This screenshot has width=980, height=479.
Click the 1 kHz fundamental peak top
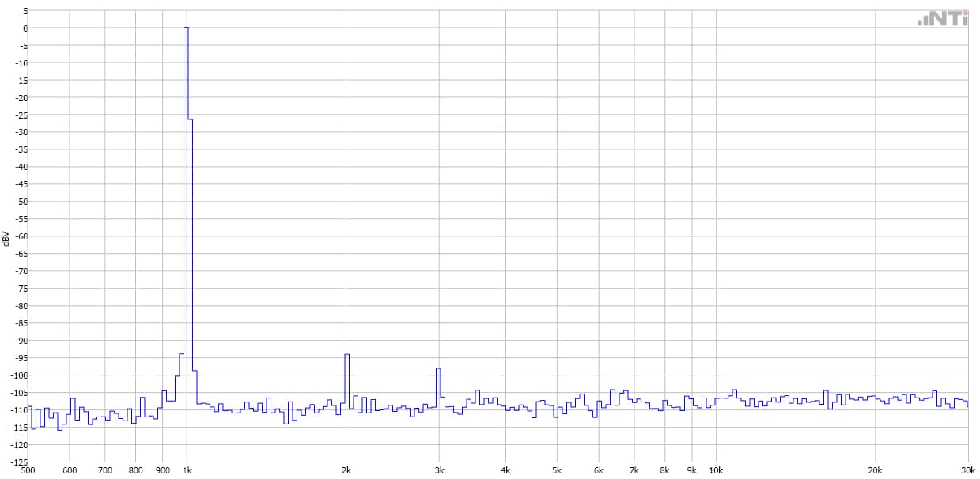(x=187, y=28)
